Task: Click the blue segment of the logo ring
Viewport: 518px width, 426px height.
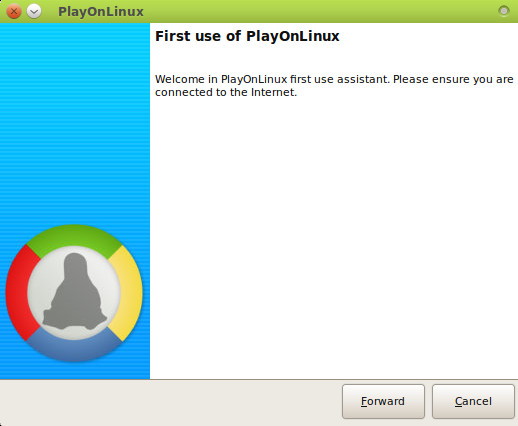Action: [x=74, y=348]
